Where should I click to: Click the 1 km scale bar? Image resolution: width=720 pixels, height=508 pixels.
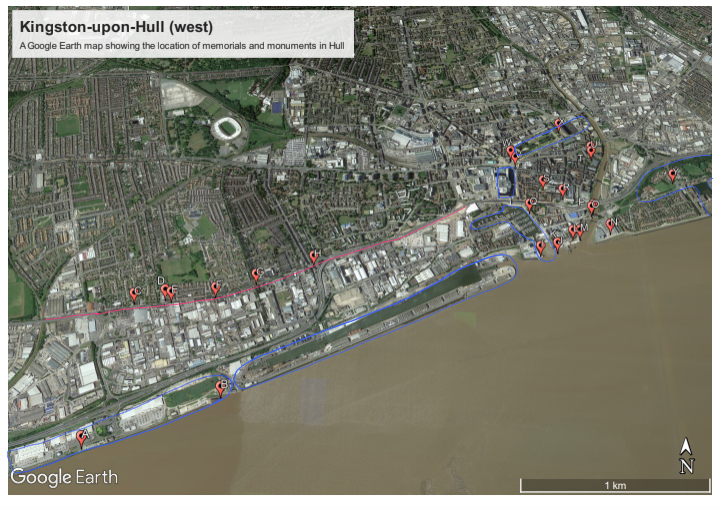(615, 485)
